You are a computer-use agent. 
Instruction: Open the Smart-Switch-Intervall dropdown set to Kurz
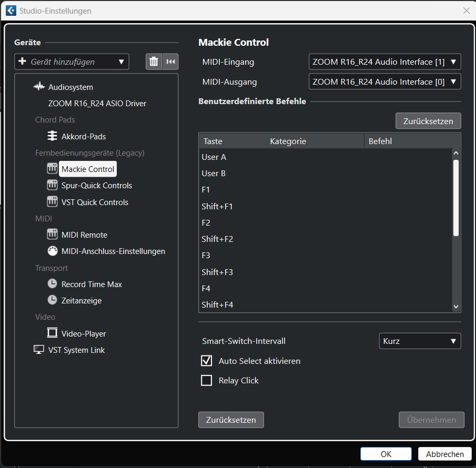420,341
